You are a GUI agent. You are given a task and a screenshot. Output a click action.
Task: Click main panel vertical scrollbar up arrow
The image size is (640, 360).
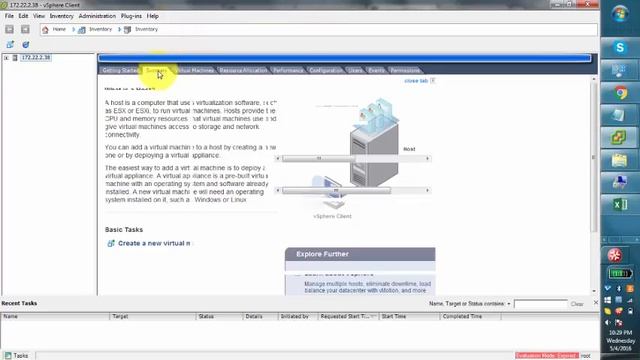coord(594,79)
